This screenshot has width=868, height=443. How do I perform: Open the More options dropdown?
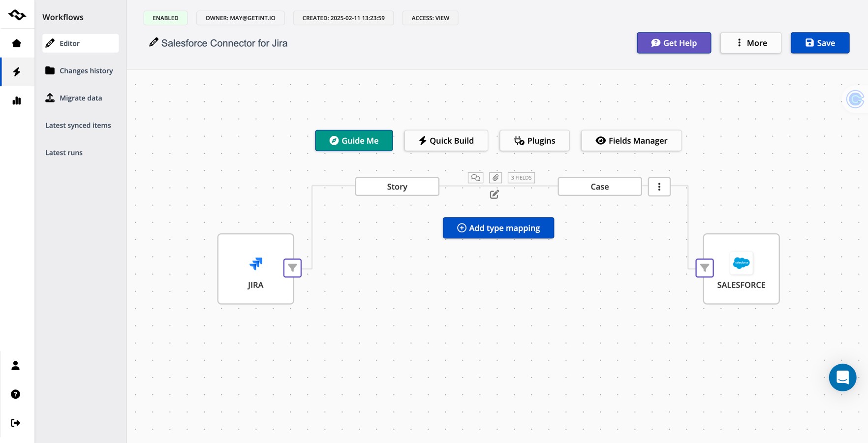pos(751,43)
